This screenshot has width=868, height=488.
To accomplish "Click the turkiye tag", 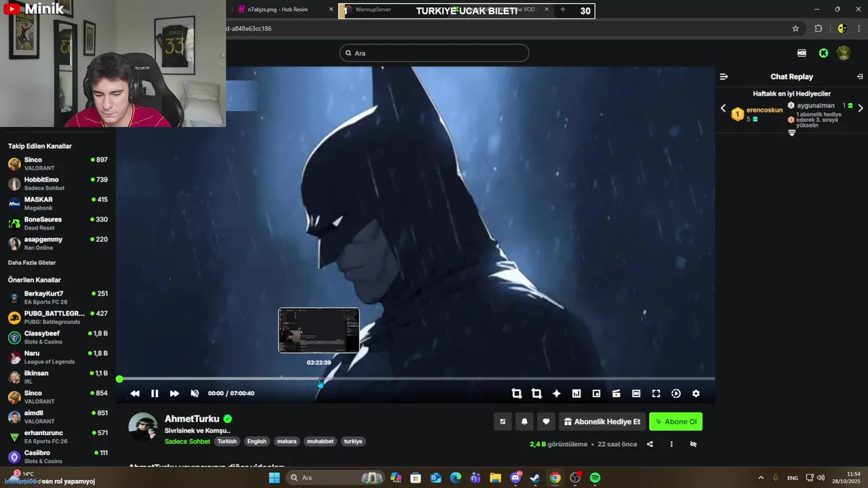I will pyautogui.click(x=353, y=441).
